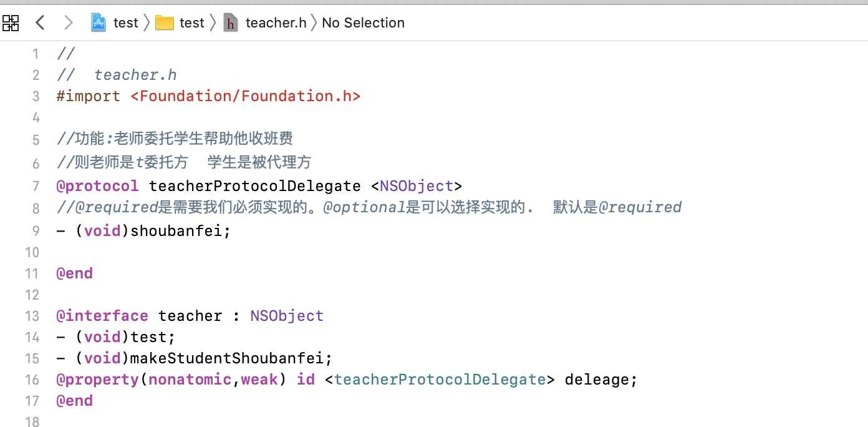Click the @interface keyword
Image resolution: width=868 pixels, height=427 pixels.
coord(102,316)
